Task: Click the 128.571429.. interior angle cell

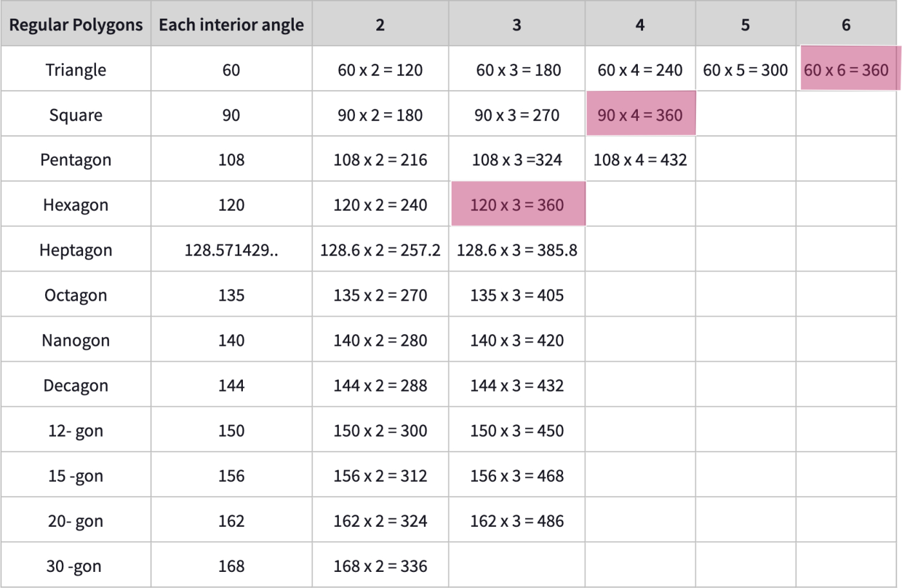Action: point(231,249)
